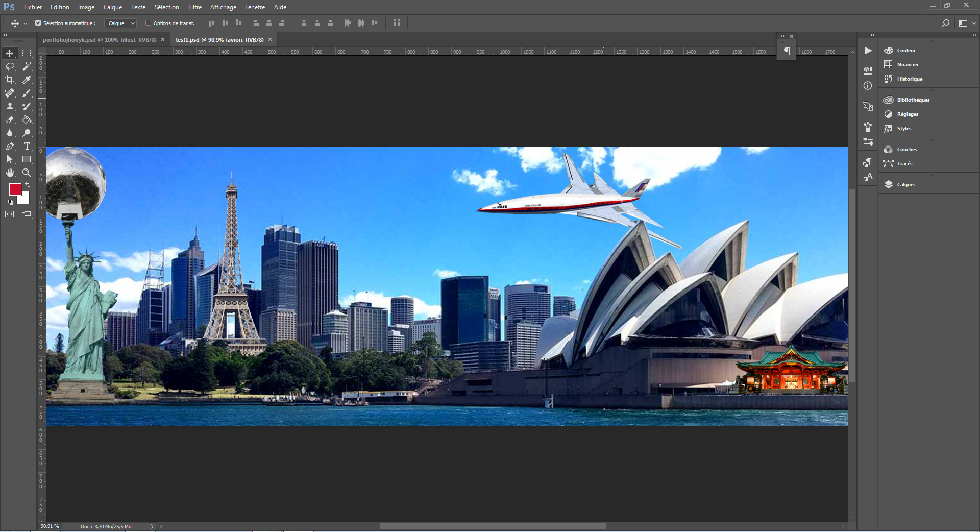
Task: Switch to portfoliojhonyk.psd tab
Action: pos(100,40)
